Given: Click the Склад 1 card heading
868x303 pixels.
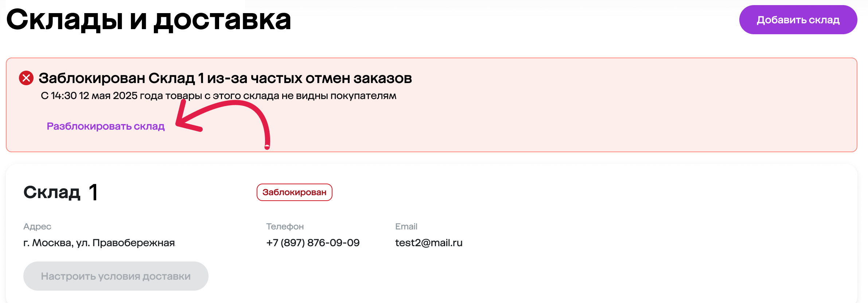Looking at the screenshot, I should pos(61,192).
